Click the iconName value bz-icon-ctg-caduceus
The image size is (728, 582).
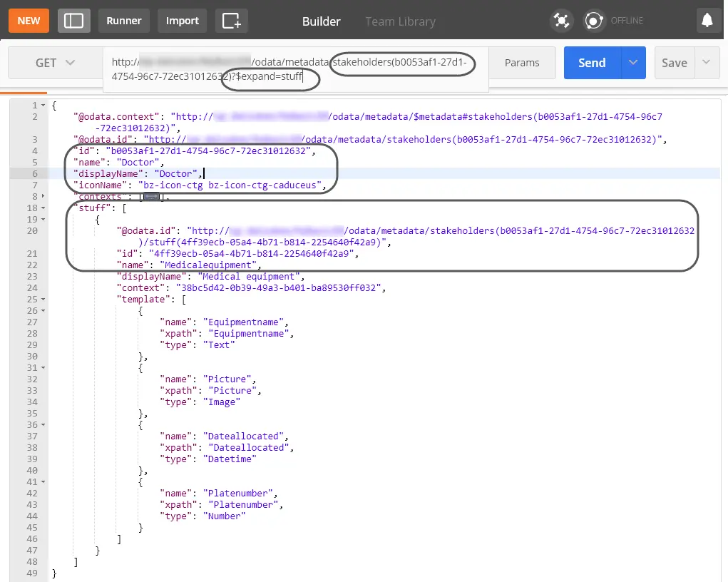230,185
